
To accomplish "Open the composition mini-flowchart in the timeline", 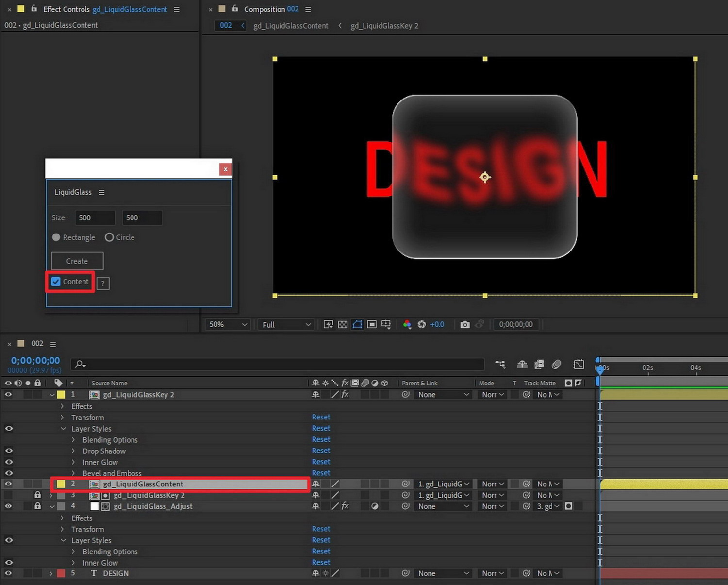I will click(500, 364).
